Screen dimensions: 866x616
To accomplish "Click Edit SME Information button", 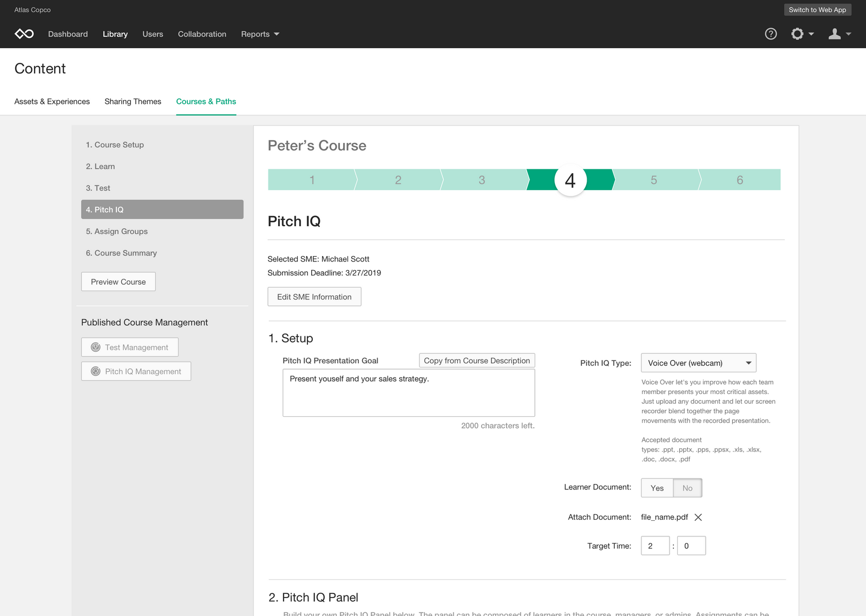I will (314, 297).
